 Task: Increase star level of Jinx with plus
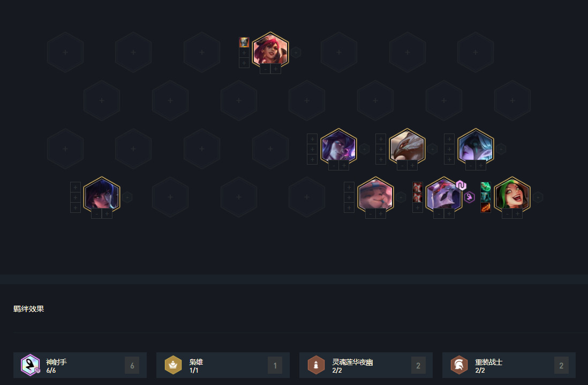pos(517,214)
